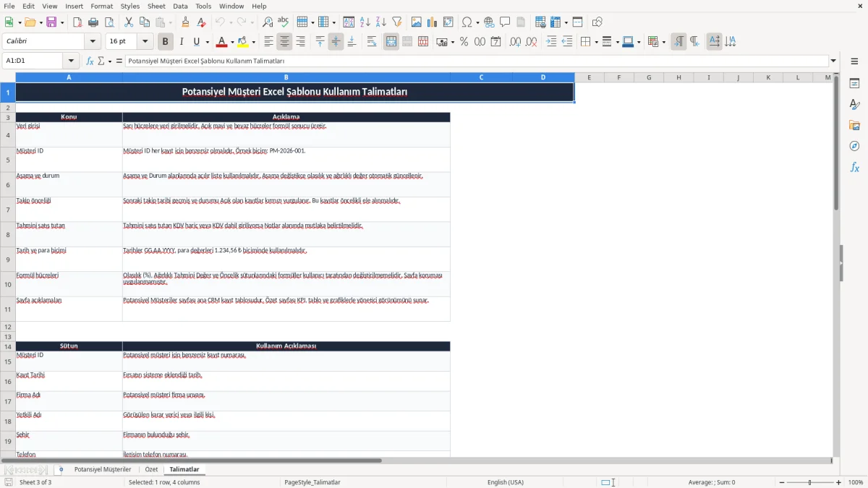
Task: Click the Format as Date icon
Action: pyautogui.click(x=495, y=42)
